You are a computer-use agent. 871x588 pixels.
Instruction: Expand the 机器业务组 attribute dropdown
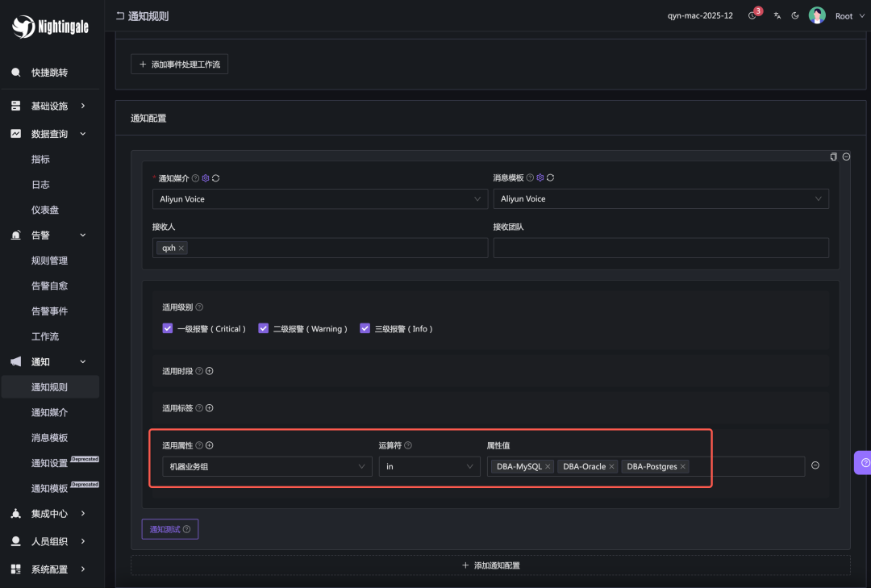[267, 466]
